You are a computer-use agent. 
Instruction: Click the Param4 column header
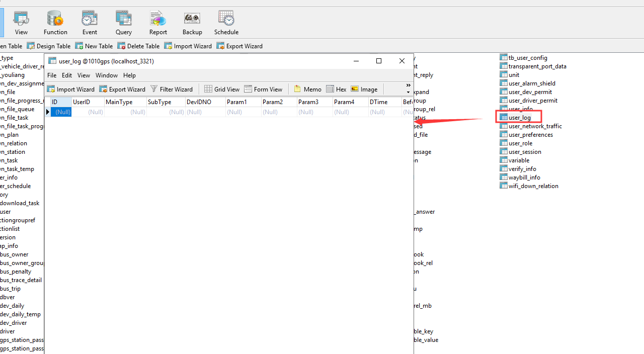(351, 102)
